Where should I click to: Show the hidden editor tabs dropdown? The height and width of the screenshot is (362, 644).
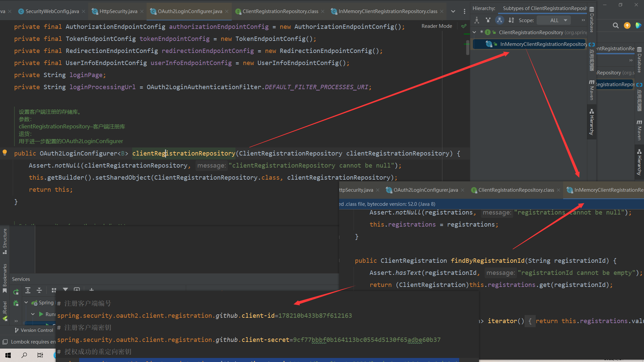click(x=453, y=11)
